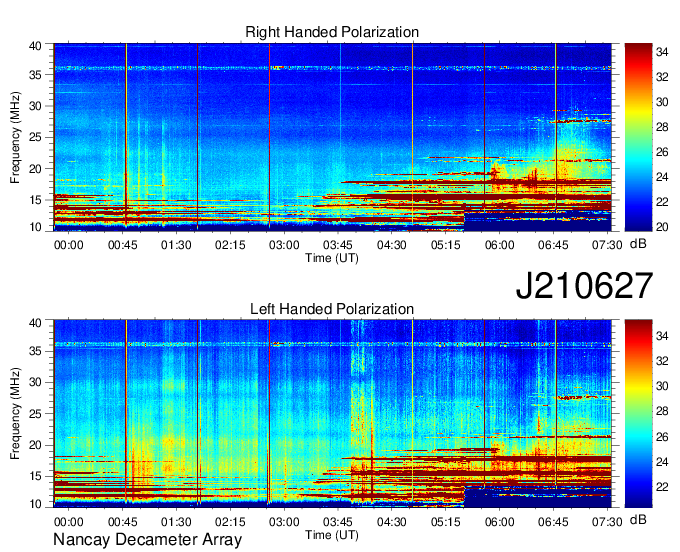Click 07:30 time tick on right-handed plot
This screenshot has height=552, width=680.
(607, 245)
